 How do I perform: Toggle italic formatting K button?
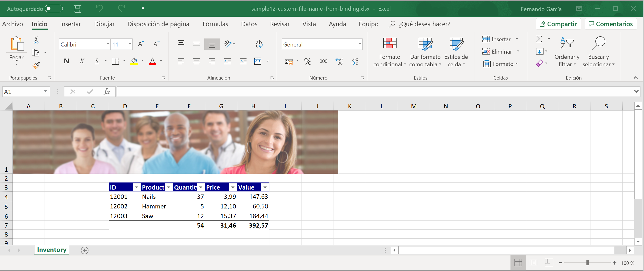pyautogui.click(x=82, y=61)
